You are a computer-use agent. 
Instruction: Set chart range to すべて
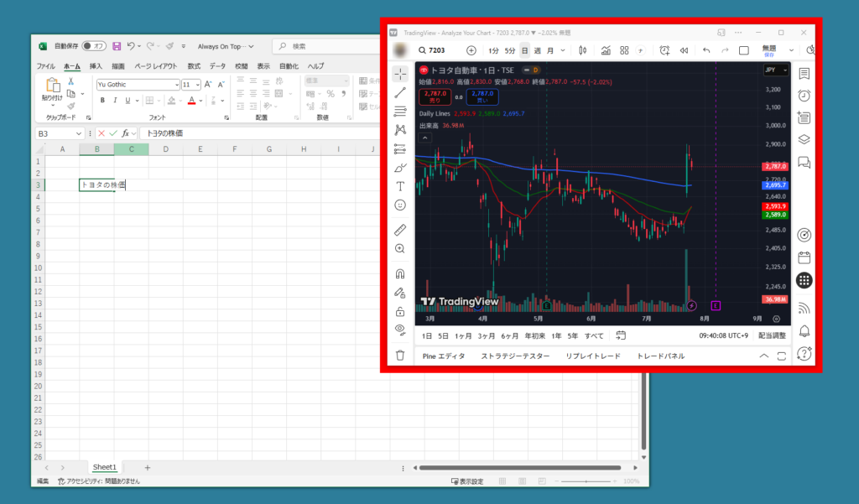(594, 335)
